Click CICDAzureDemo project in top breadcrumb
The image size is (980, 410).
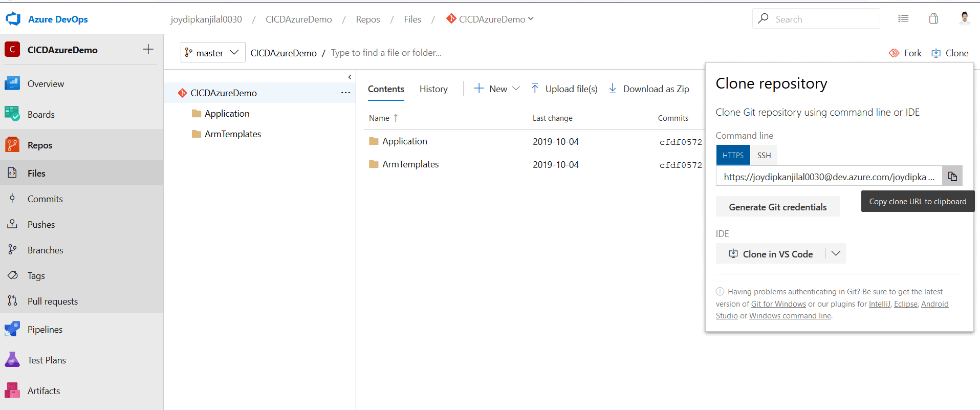pyautogui.click(x=298, y=19)
